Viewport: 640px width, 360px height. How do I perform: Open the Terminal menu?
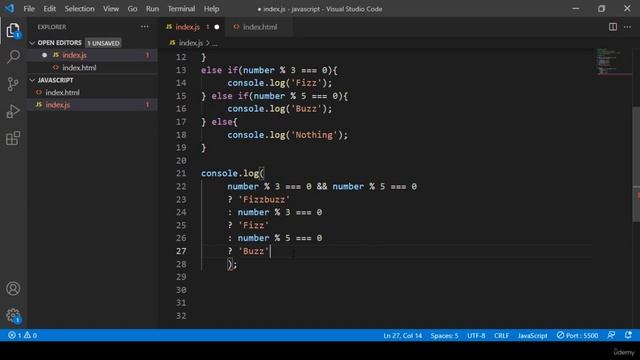tap(181, 9)
